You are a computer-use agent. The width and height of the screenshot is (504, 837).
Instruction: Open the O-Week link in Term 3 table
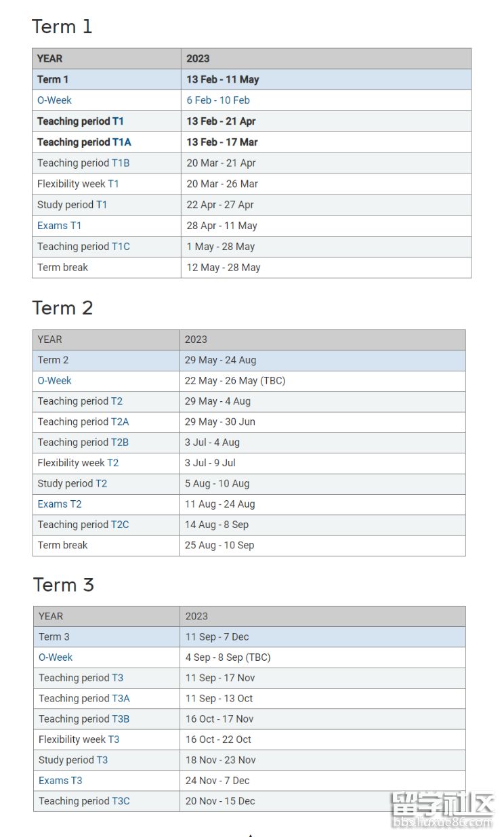[56, 657]
